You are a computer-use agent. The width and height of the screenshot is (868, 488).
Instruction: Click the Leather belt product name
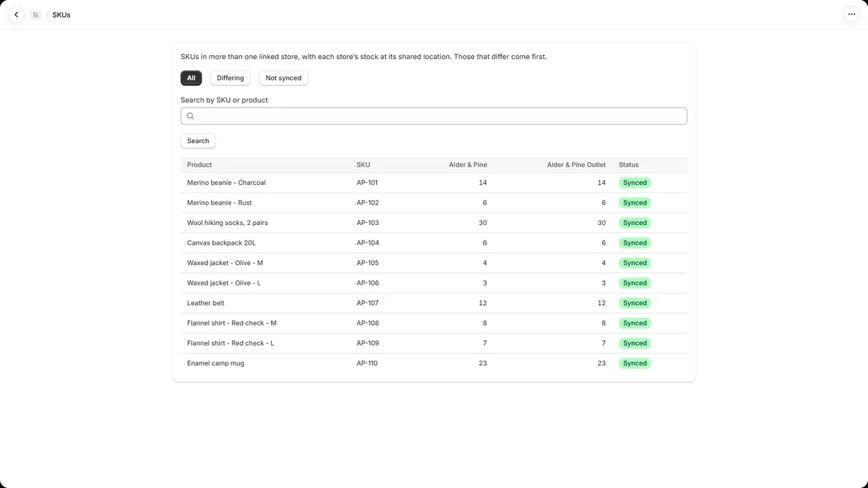205,303
